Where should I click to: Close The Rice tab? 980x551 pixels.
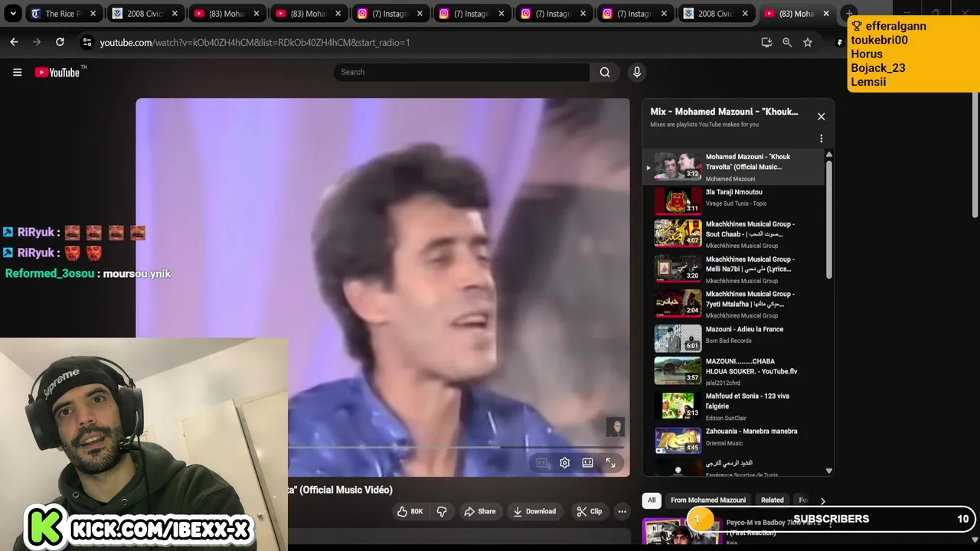(93, 14)
